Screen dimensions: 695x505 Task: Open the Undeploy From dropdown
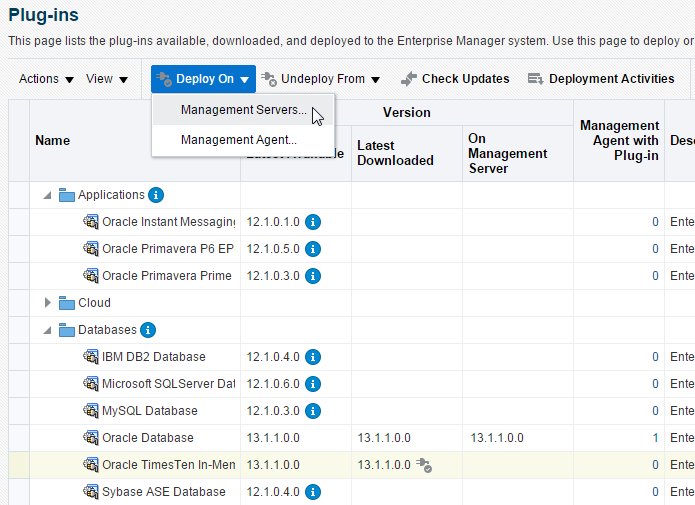click(x=320, y=79)
